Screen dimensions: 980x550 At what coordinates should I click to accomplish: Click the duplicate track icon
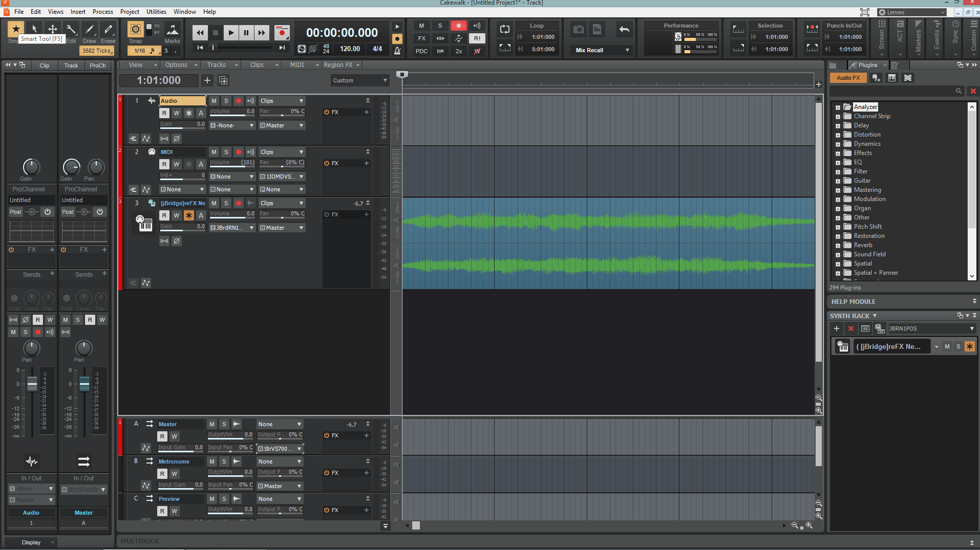(223, 80)
